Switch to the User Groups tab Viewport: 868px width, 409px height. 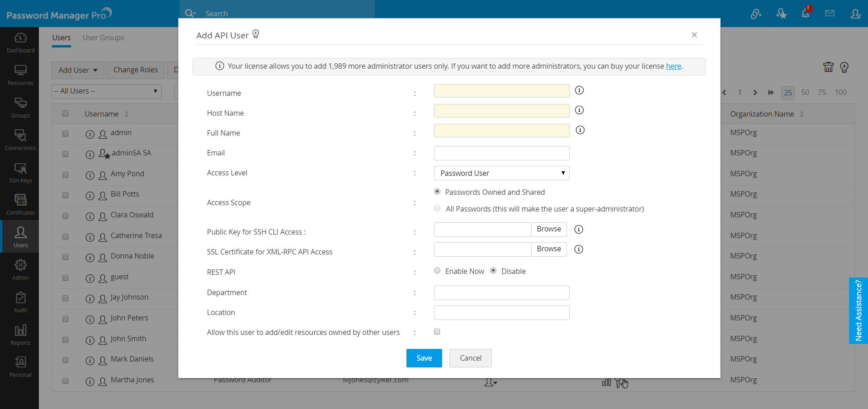(103, 38)
